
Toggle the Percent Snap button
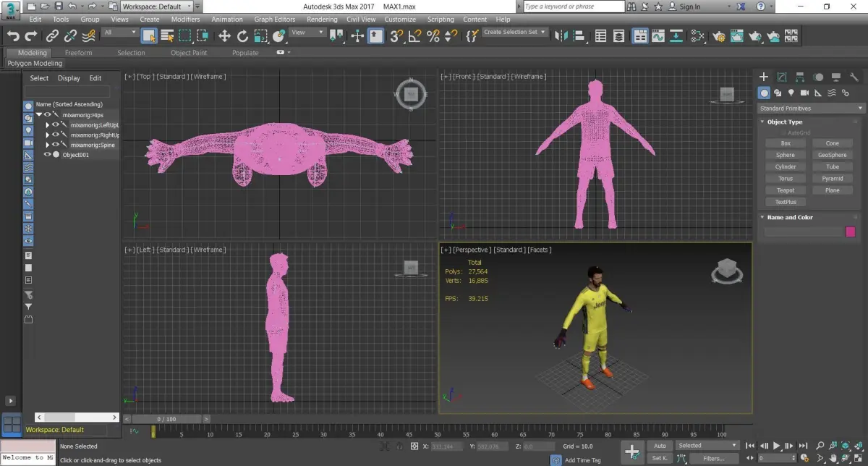pos(433,35)
